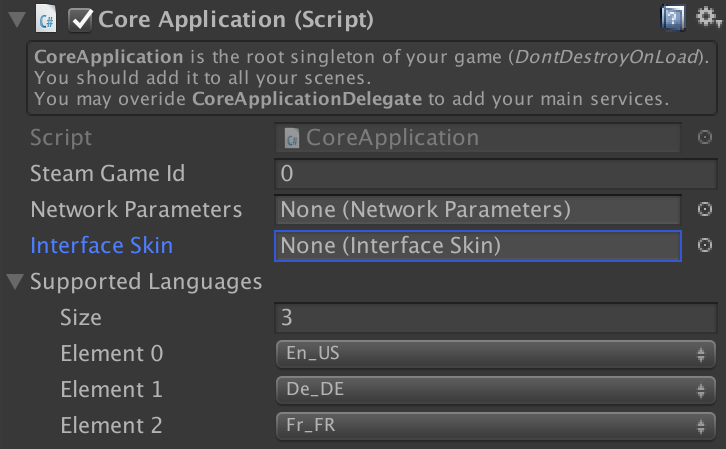Screen dimensions: 726x449
Task: Click the C# script icon in header
Action: [46, 19]
